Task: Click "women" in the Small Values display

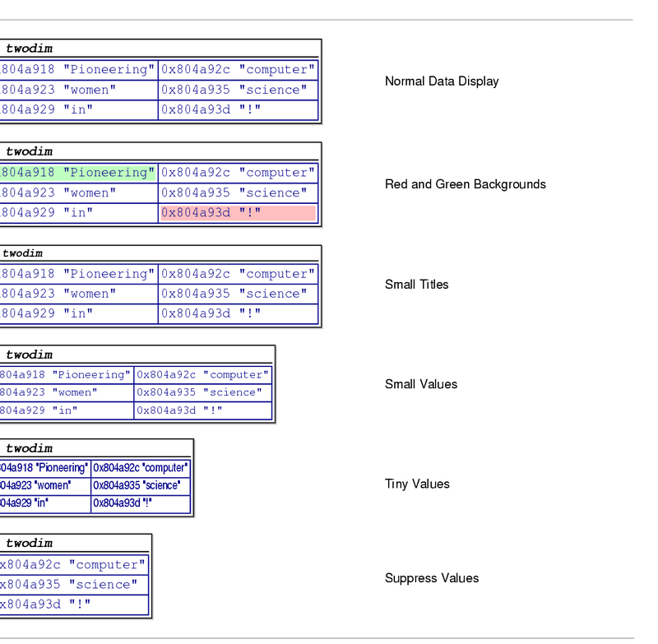Action: 67,392
